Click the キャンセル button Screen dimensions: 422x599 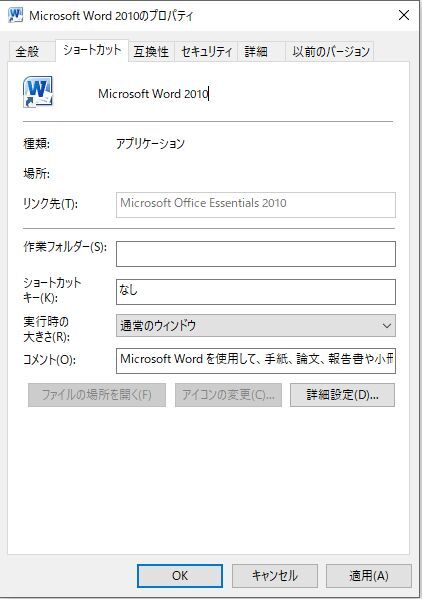click(x=275, y=575)
